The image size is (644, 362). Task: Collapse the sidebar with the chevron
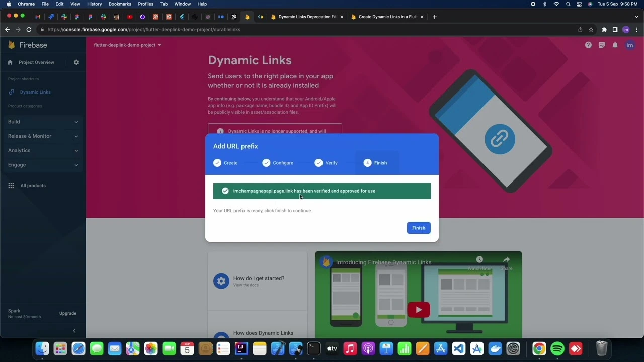click(x=74, y=331)
